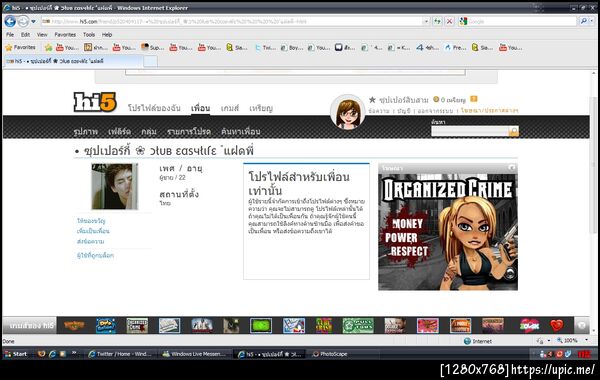Click the hi5 logo
600x380 pixels.
point(95,102)
